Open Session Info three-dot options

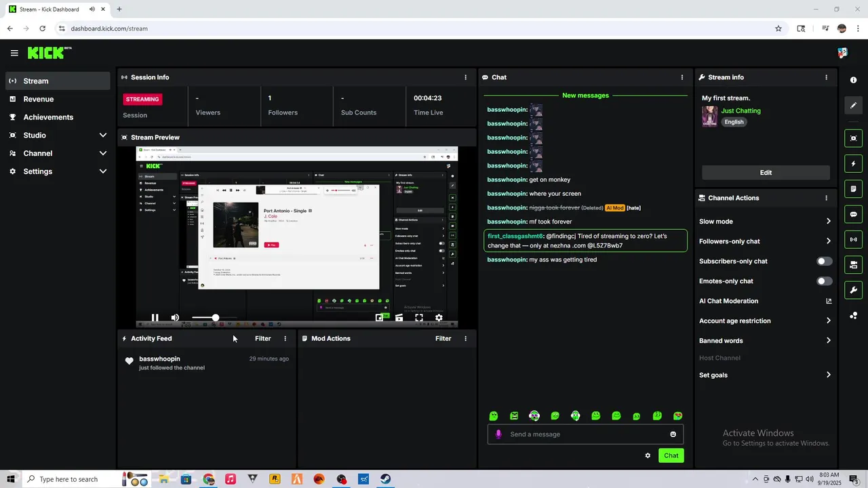point(465,77)
